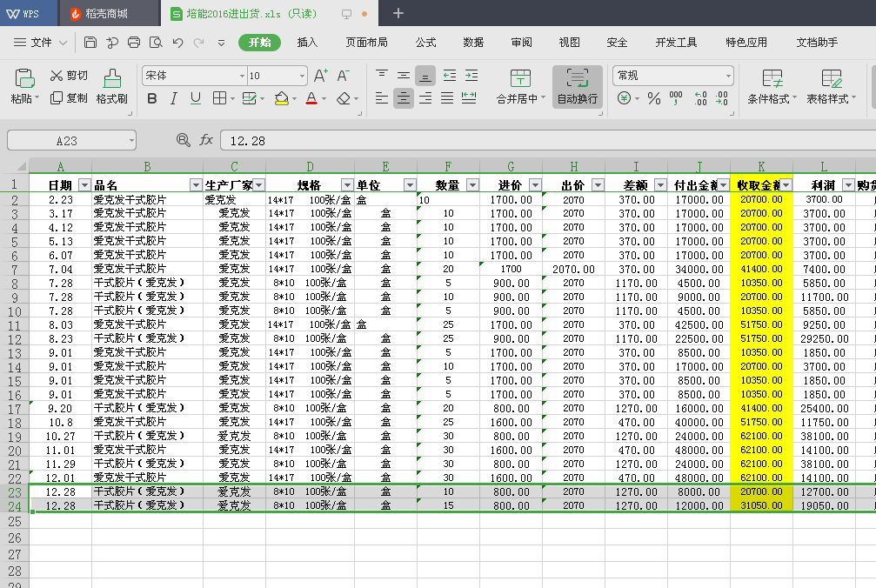Click the 条件格式 conditional formatting button
The width and height of the screenshot is (876, 588).
coord(772,86)
